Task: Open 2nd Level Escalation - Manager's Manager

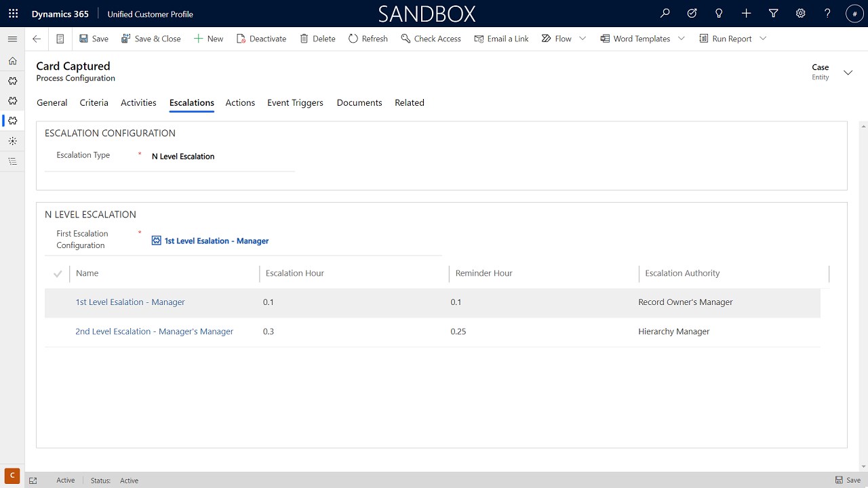Action: point(154,331)
